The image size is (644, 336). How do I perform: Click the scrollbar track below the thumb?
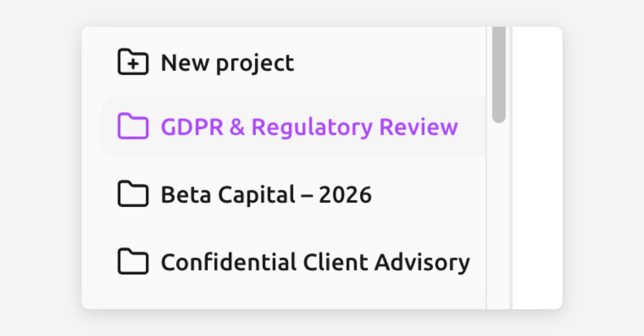pos(499,214)
